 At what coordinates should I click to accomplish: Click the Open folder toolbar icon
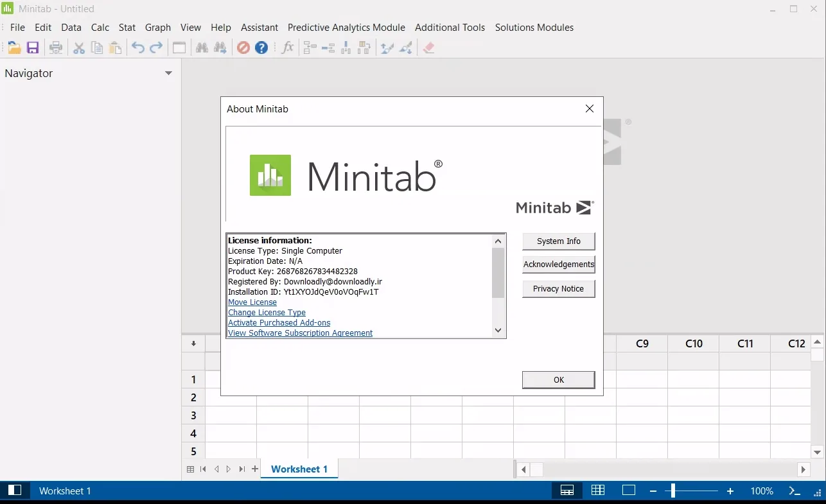tap(14, 48)
